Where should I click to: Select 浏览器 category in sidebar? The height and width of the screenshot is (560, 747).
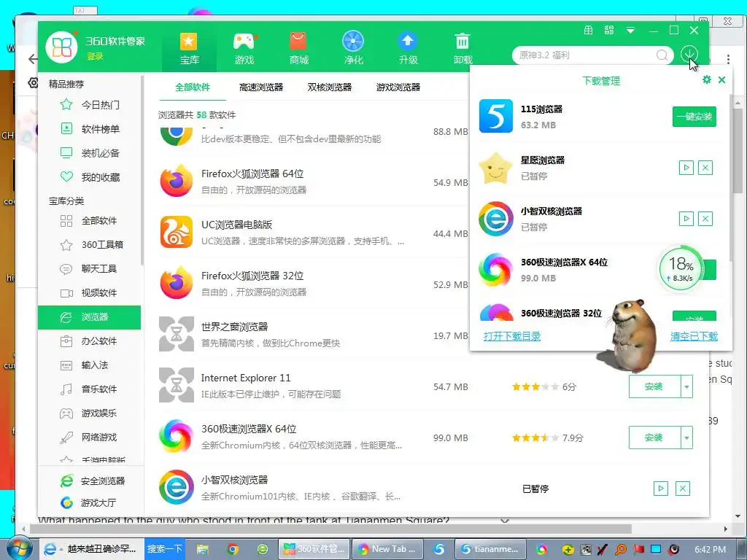tap(90, 317)
